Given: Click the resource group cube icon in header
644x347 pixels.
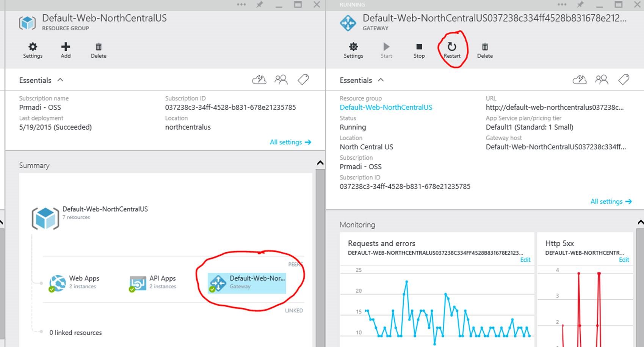Looking at the screenshot, I should (x=27, y=23).
